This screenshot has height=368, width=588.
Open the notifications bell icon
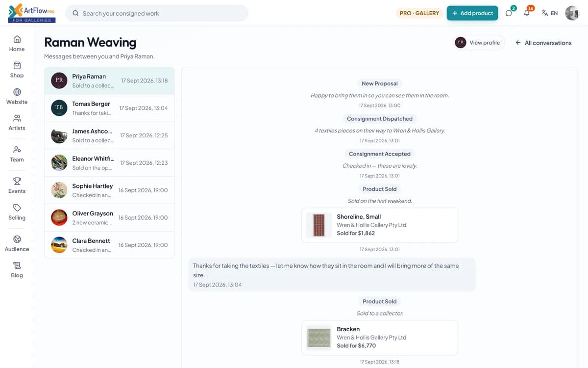[x=527, y=13]
